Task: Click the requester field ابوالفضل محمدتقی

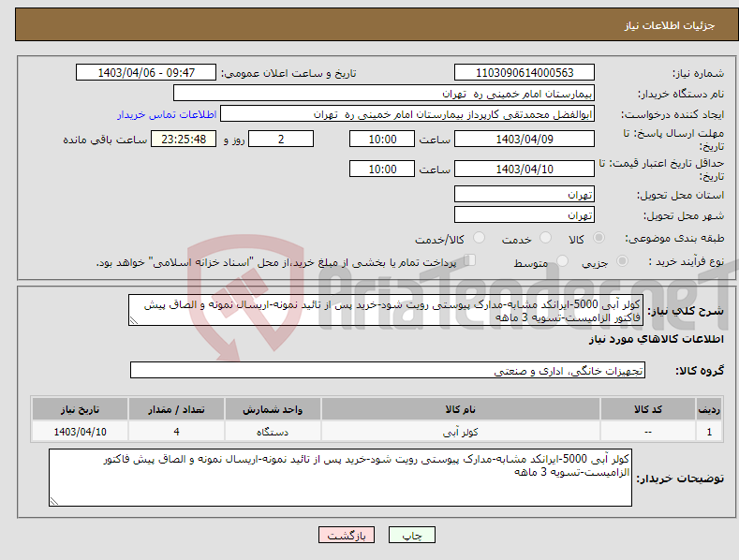Action: tap(407, 114)
